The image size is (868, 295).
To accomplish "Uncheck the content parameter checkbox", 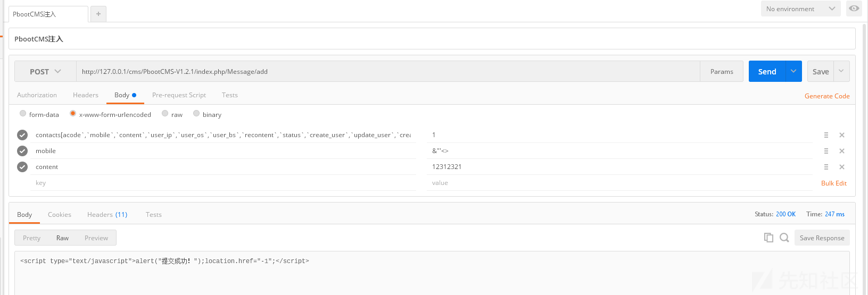I will [x=22, y=167].
